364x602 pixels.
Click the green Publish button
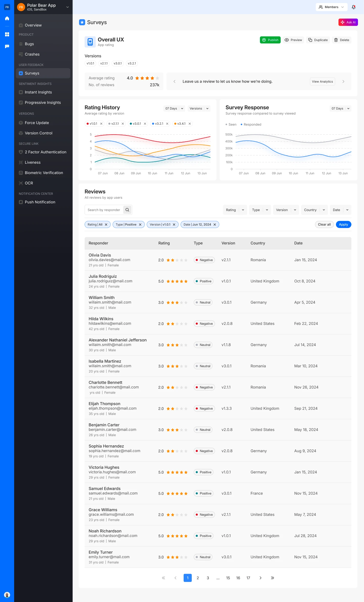point(270,40)
